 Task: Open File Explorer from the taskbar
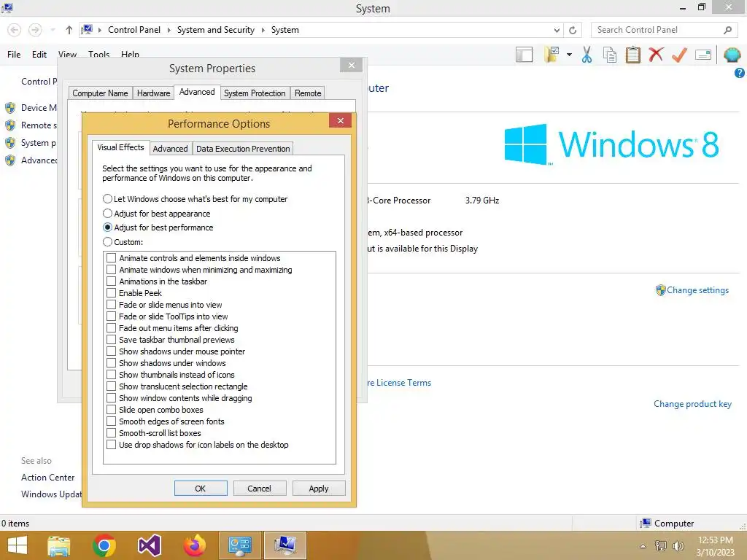click(x=58, y=545)
